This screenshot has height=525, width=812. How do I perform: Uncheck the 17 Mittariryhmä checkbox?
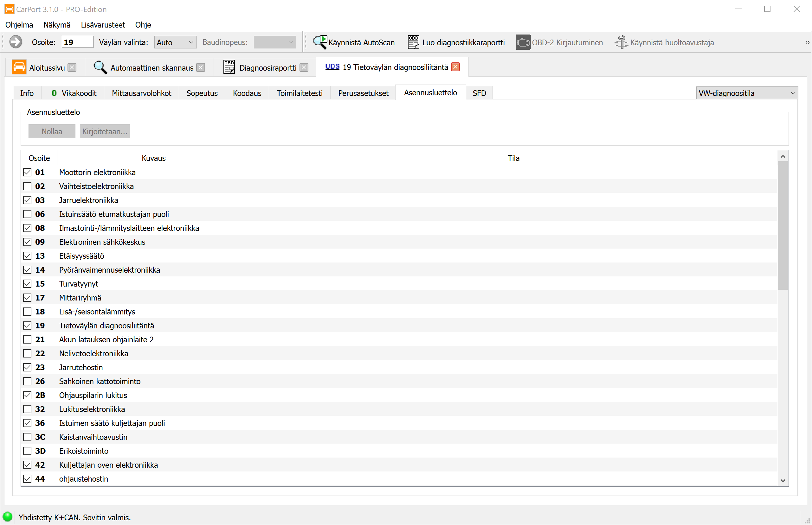click(x=27, y=298)
